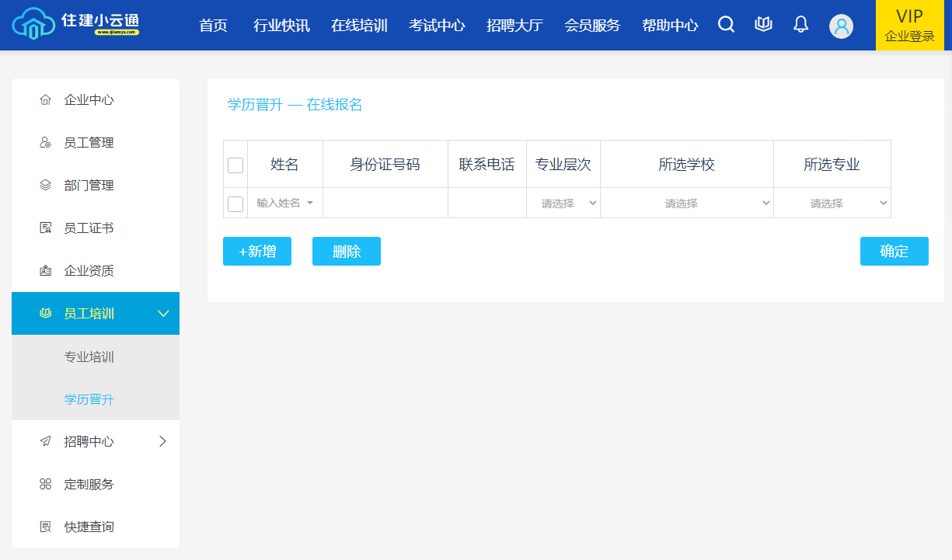This screenshot has height=560, width=952.
Task: Select 专业培训 submenu item
Action: click(x=89, y=357)
